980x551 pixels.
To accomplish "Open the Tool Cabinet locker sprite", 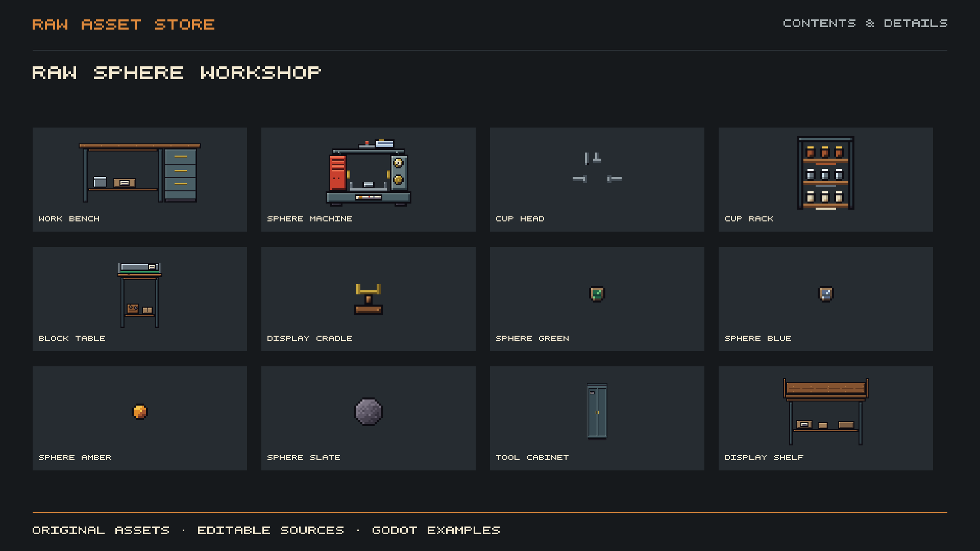I will pyautogui.click(x=597, y=411).
